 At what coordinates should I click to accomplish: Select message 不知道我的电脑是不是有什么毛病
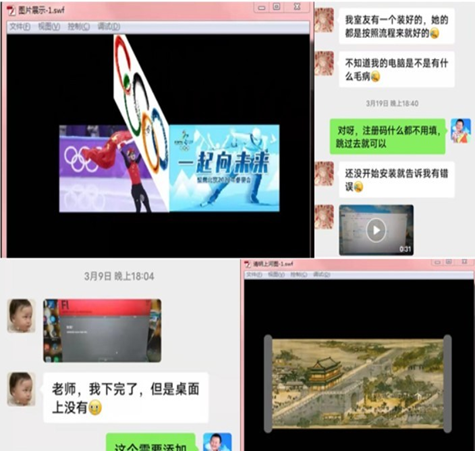(x=397, y=70)
